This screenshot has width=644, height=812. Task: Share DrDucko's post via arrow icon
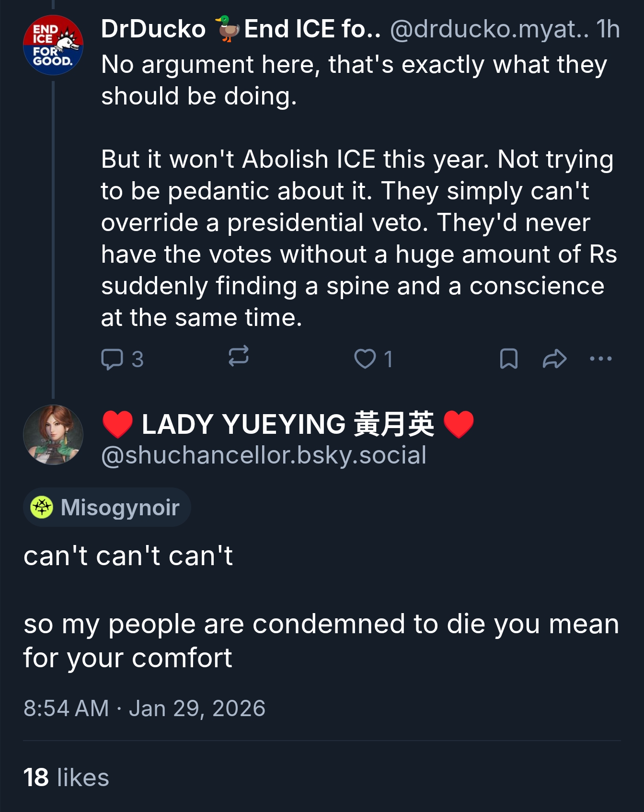coord(554,359)
